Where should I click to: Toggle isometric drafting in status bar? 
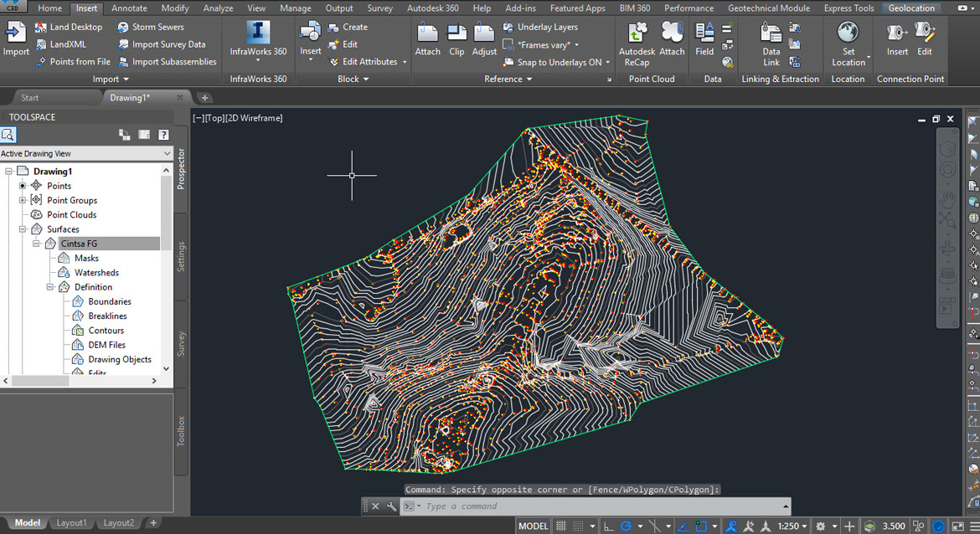tap(654, 526)
